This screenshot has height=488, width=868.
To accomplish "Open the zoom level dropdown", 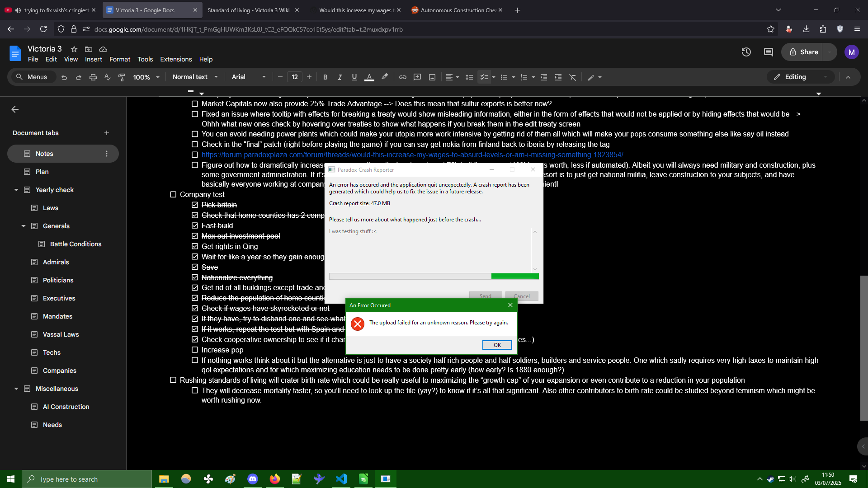I will pyautogui.click(x=146, y=77).
